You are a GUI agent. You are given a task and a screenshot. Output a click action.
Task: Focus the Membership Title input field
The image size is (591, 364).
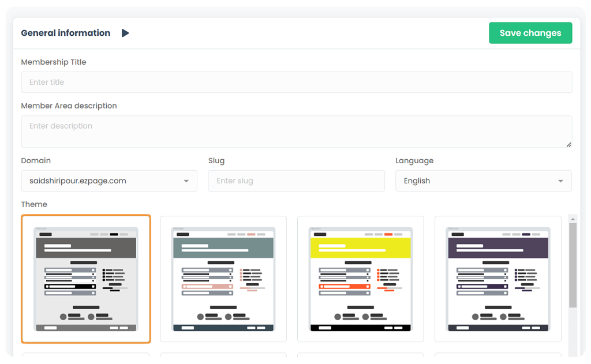coord(296,82)
